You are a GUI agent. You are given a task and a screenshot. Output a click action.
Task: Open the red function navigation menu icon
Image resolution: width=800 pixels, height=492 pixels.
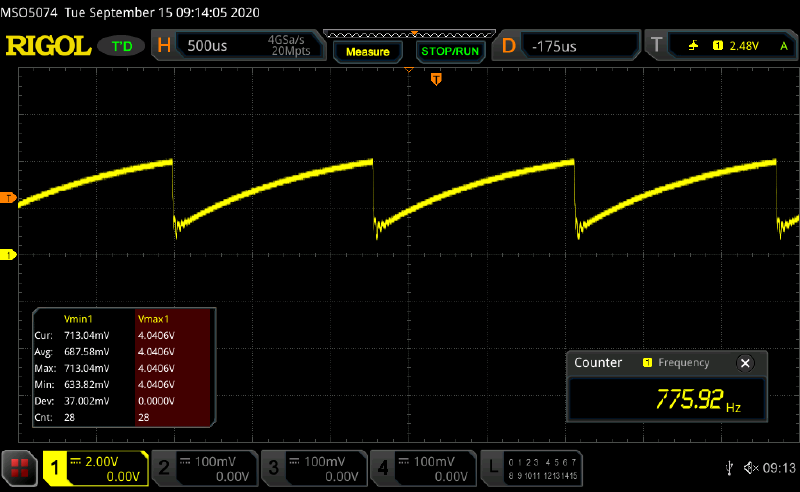[x=19, y=468]
